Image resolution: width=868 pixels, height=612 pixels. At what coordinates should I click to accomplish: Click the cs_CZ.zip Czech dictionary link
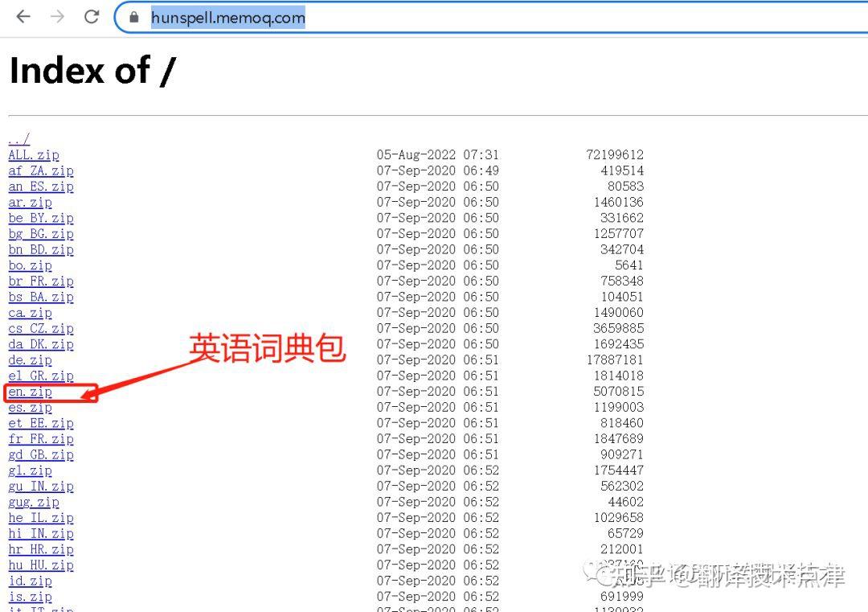pos(40,328)
